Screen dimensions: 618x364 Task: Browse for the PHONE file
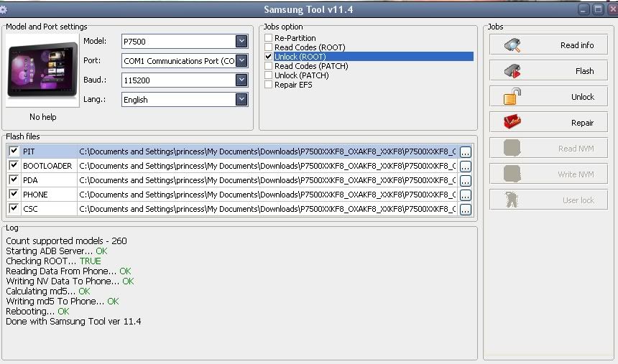(466, 195)
